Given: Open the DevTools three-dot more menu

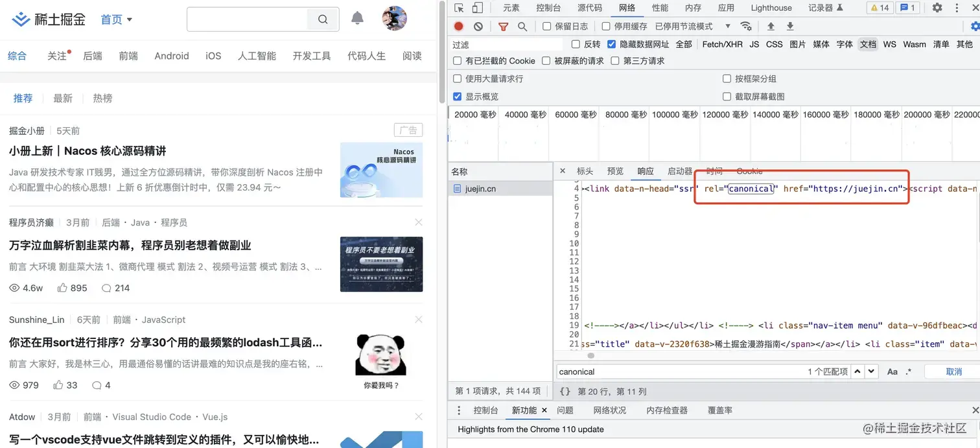Looking at the screenshot, I should coord(956,7).
